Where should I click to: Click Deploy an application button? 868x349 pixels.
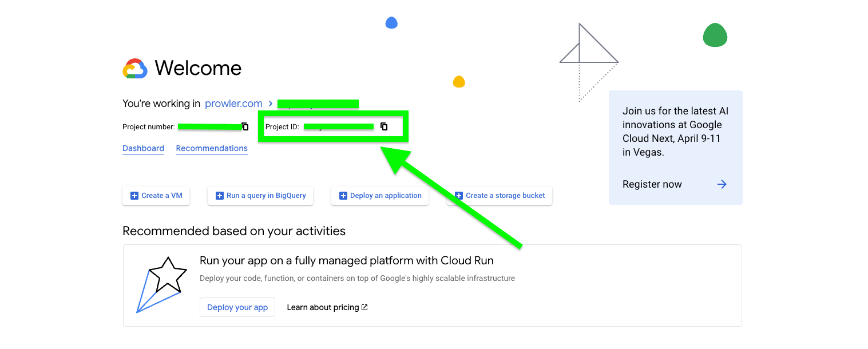(380, 196)
